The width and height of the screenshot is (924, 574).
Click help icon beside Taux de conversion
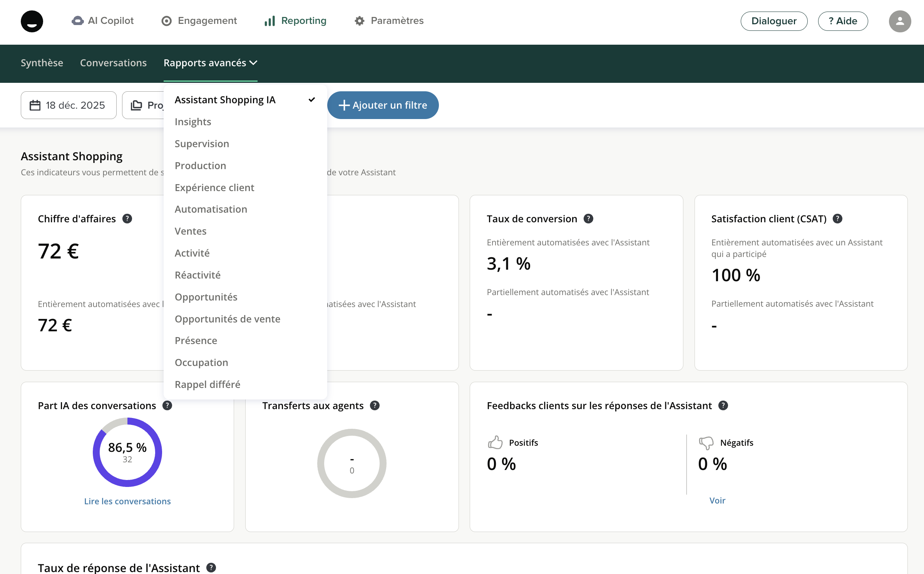click(x=588, y=219)
